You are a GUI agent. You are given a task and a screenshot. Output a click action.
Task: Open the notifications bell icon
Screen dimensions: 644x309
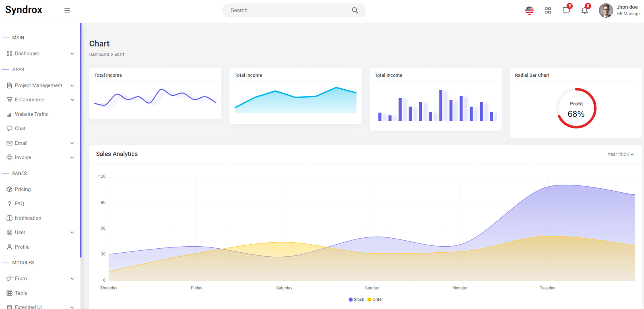click(584, 10)
